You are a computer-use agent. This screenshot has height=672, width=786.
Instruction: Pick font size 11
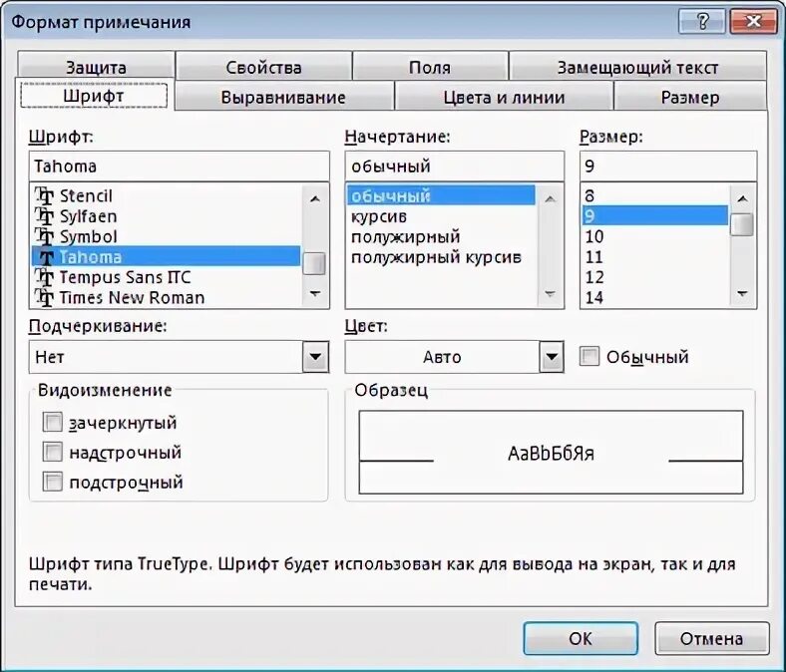pyautogui.click(x=654, y=256)
